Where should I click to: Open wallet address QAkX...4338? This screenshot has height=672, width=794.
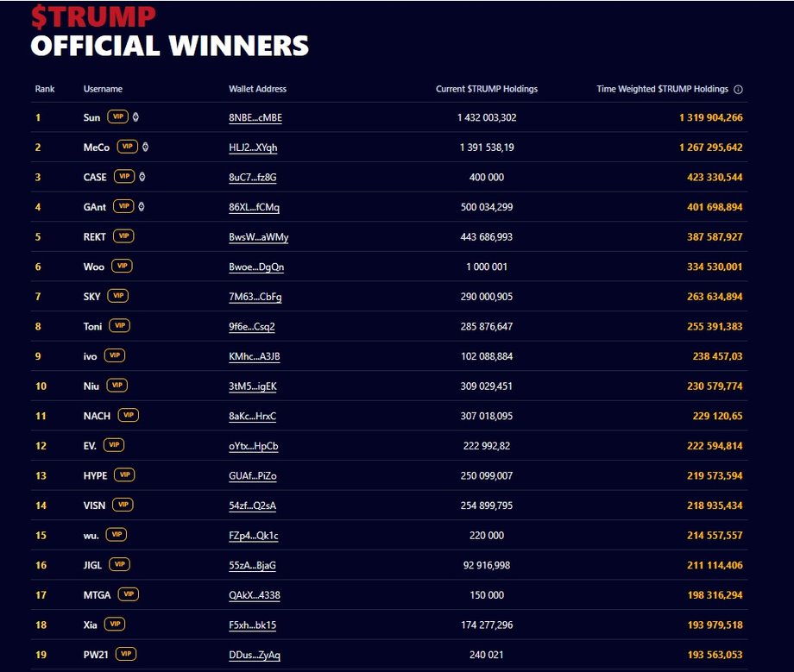point(255,595)
